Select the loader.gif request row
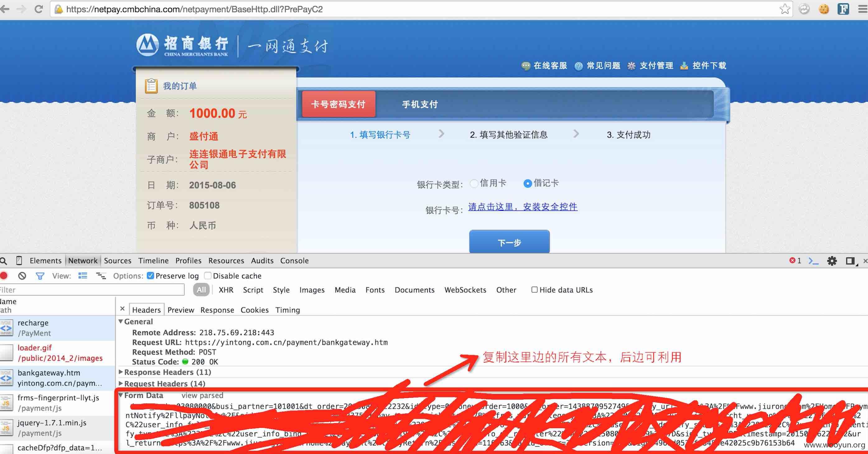This screenshot has height=454, width=868. [57, 353]
